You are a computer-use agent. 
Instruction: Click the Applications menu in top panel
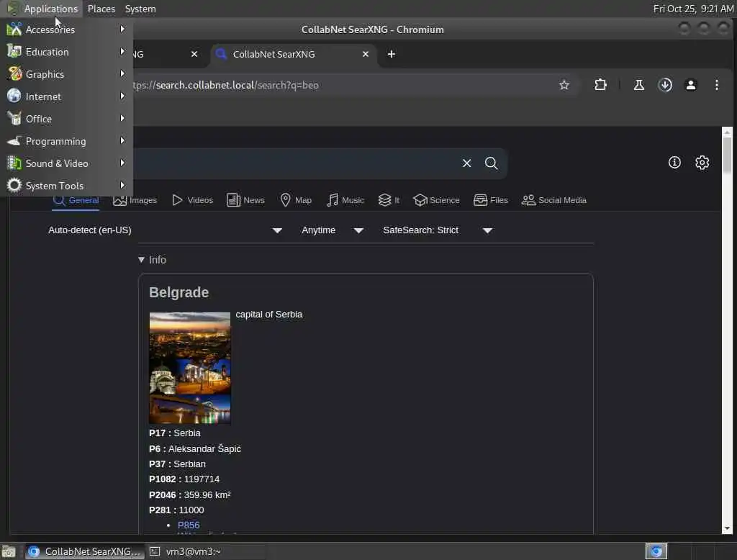pyautogui.click(x=42, y=9)
